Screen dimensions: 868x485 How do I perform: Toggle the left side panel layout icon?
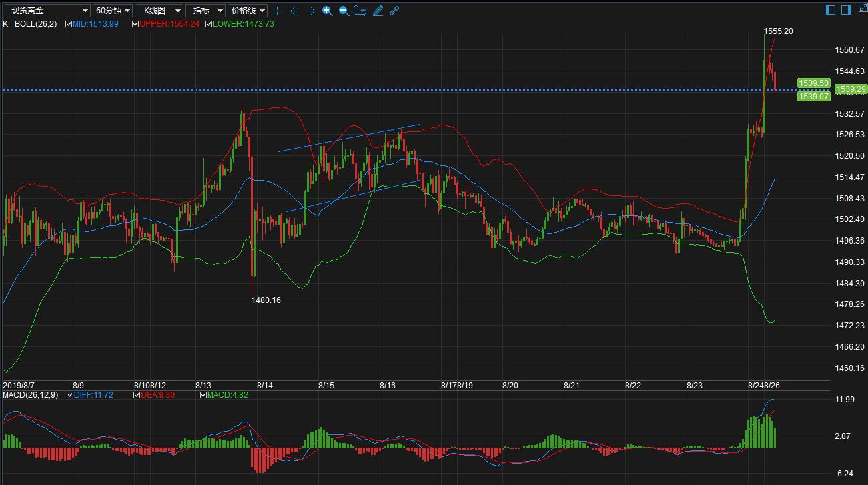point(831,10)
